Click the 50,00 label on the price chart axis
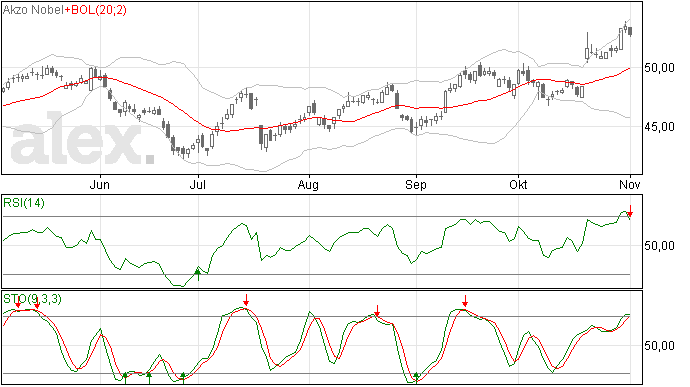Screen dimensions: 690x387 [659, 68]
